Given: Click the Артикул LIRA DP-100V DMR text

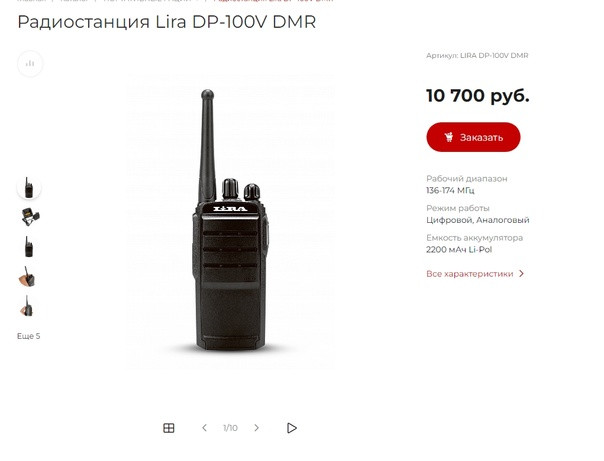Looking at the screenshot, I should pos(477,55).
